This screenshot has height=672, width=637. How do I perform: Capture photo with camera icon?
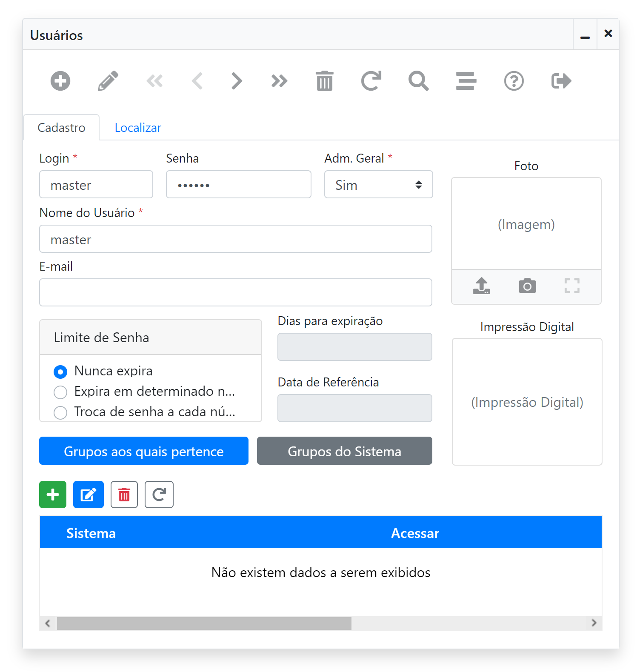pos(527,286)
